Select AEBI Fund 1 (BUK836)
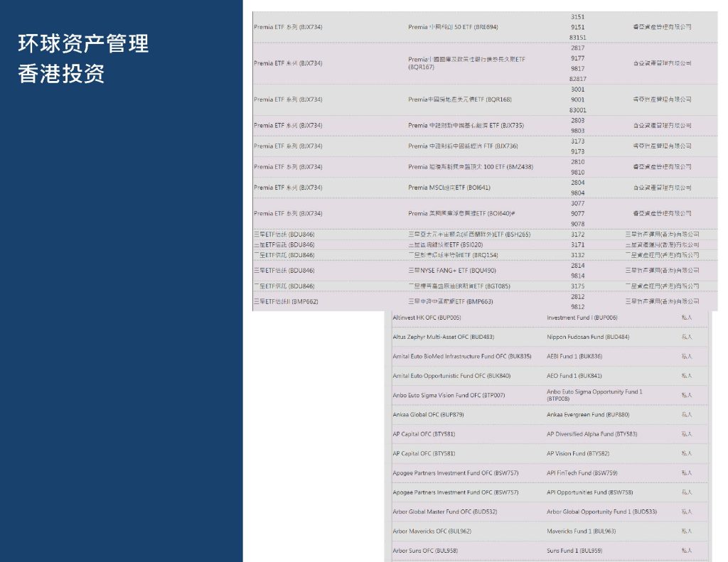Image resolution: width=728 pixels, height=562 pixels. coord(574,357)
